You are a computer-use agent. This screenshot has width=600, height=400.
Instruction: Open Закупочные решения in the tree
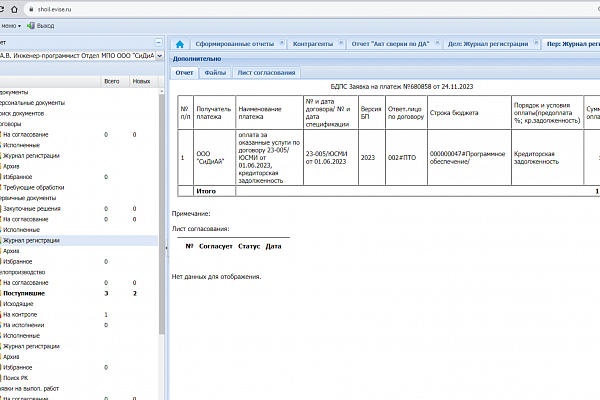(32, 209)
